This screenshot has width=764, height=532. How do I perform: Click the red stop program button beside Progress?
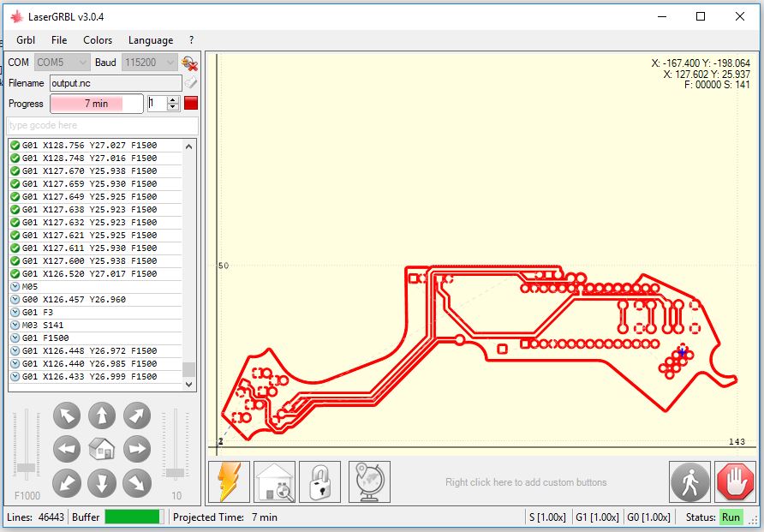[x=191, y=104]
